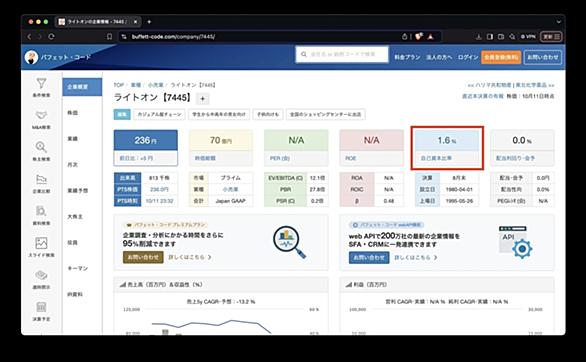586x362 pixels.
Task: Click the 小売業 industry link in table
Action: point(230,189)
